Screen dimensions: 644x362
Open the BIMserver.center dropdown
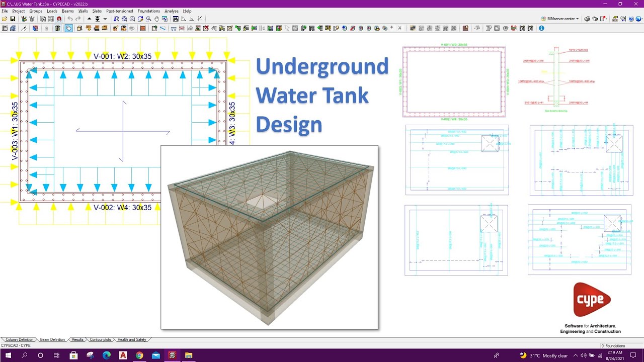pos(577,18)
